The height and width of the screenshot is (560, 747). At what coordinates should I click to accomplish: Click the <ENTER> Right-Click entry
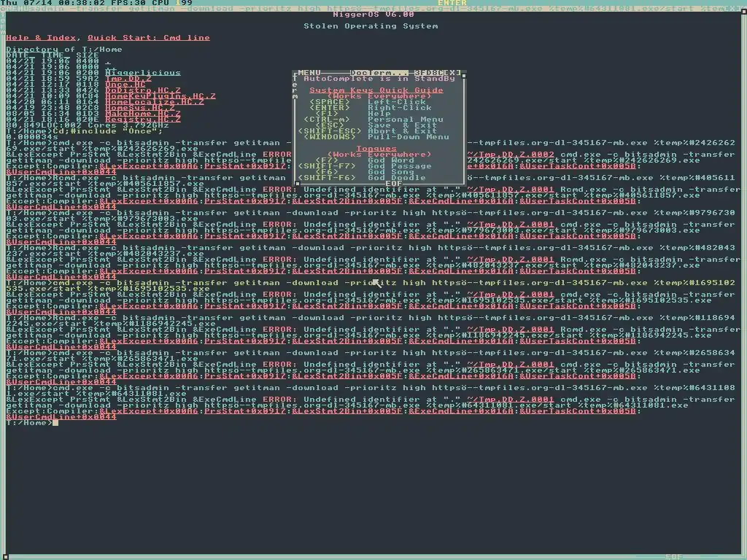point(371,108)
